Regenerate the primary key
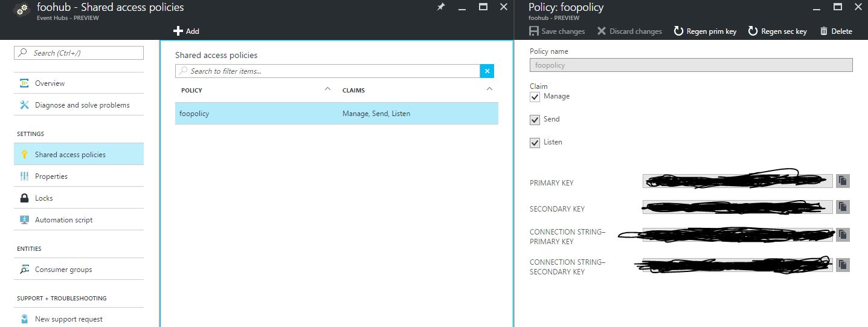Screen dimensions: 868x327 (705, 31)
